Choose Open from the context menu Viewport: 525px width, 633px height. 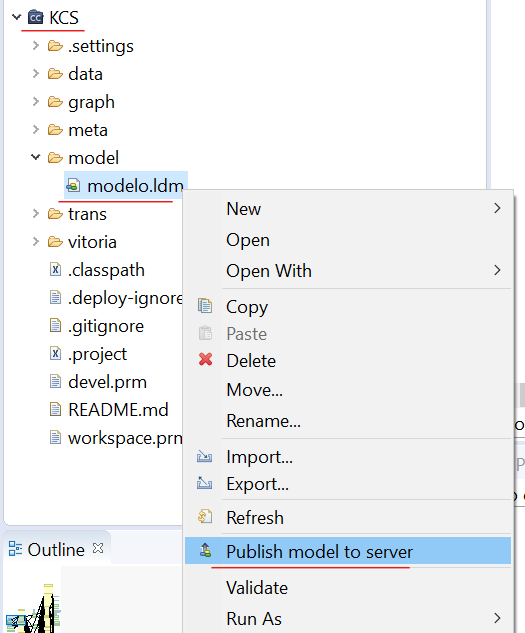(348, 240)
